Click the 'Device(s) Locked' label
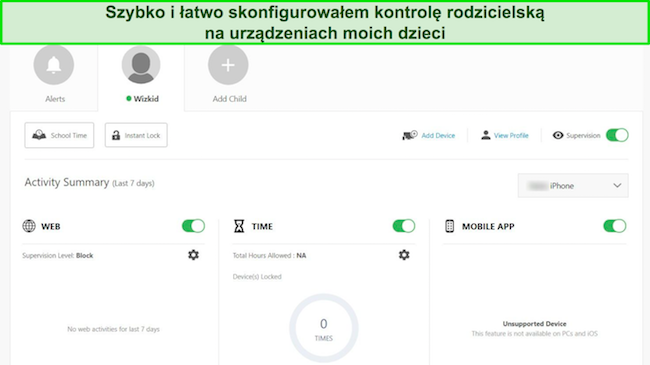 point(257,277)
